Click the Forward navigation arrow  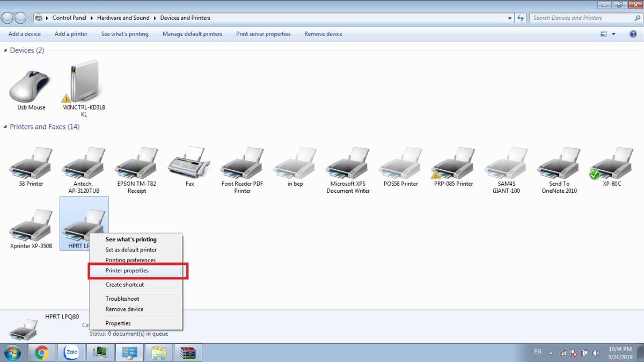point(21,18)
